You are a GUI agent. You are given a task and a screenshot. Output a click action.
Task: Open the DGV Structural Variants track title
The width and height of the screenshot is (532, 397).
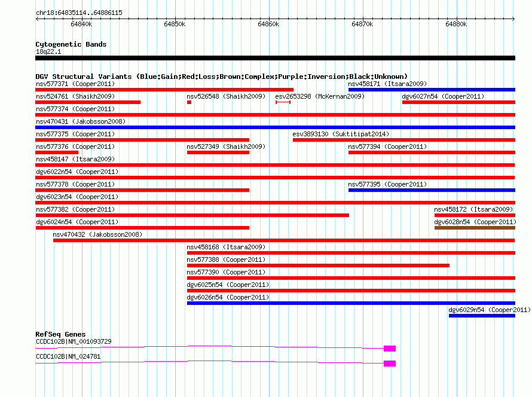click(222, 77)
